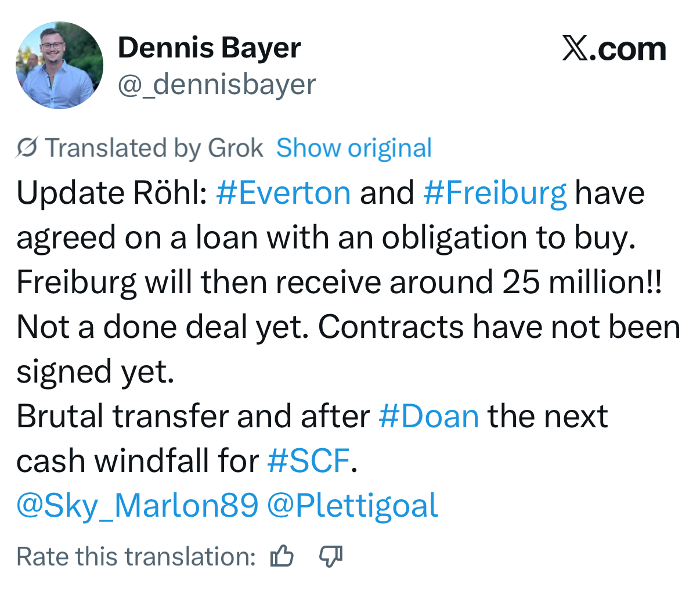
Task: Click the "Rate this translation:" label
Action: (x=136, y=556)
